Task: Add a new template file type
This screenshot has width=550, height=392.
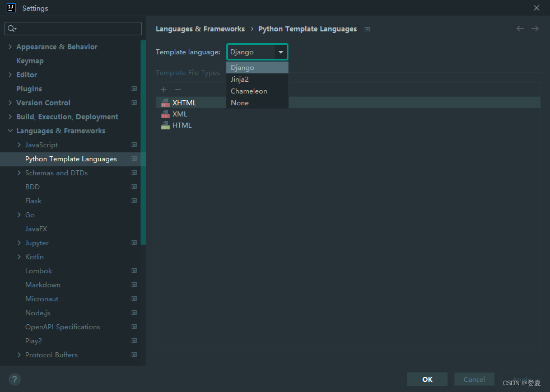Action: click(x=163, y=89)
